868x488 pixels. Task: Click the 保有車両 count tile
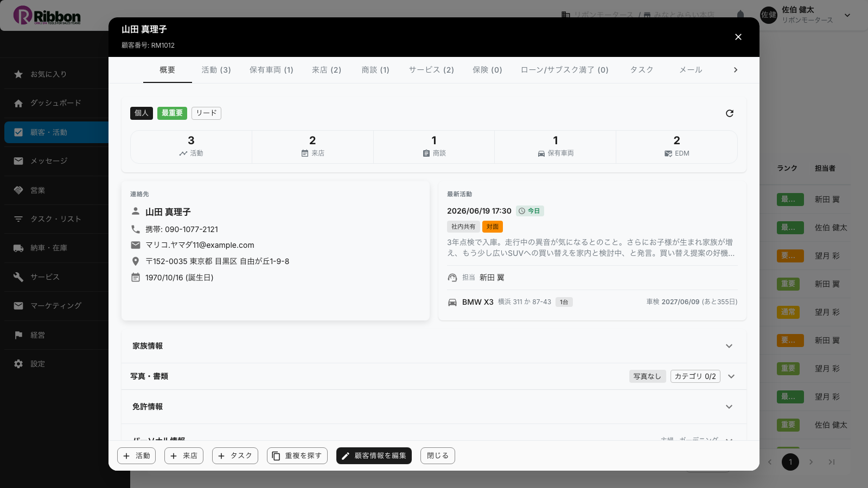(556, 146)
